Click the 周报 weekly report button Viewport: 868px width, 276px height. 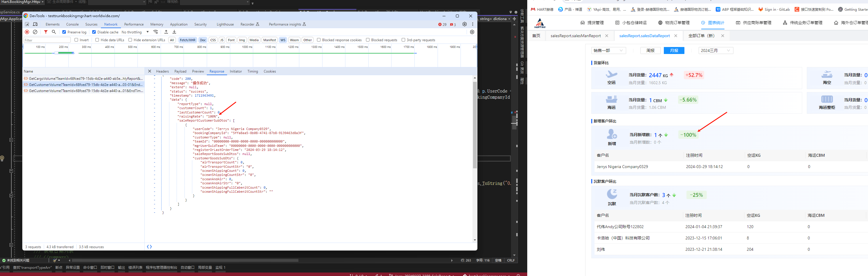pos(650,50)
